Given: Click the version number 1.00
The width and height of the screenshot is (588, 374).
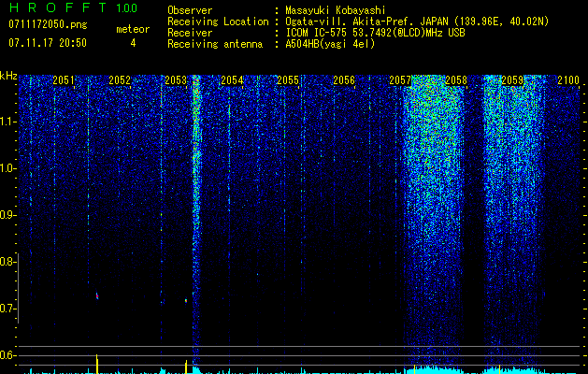Looking at the screenshot, I should [x=127, y=8].
